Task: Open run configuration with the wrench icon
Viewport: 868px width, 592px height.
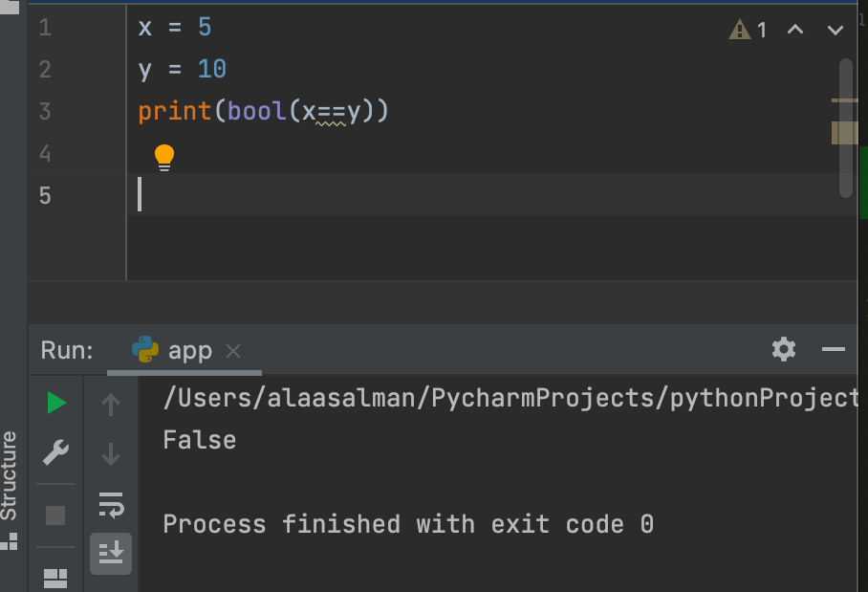Action: coord(56,452)
